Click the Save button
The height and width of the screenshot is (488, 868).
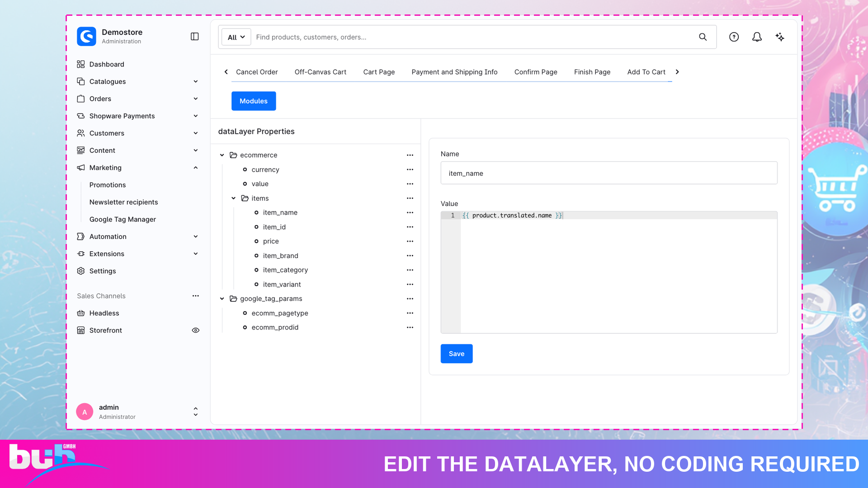coord(457,354)
